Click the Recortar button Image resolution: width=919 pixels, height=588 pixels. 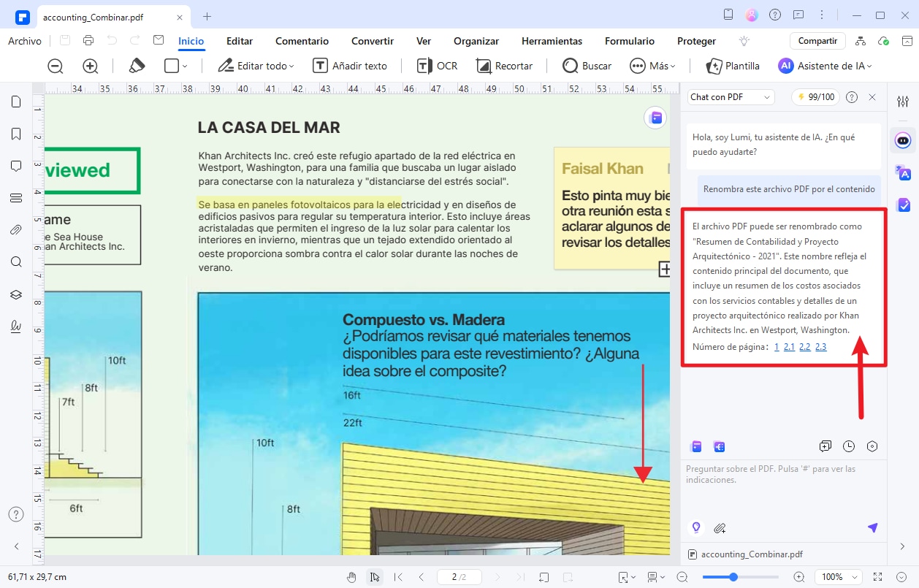click(x=504, y=66)
